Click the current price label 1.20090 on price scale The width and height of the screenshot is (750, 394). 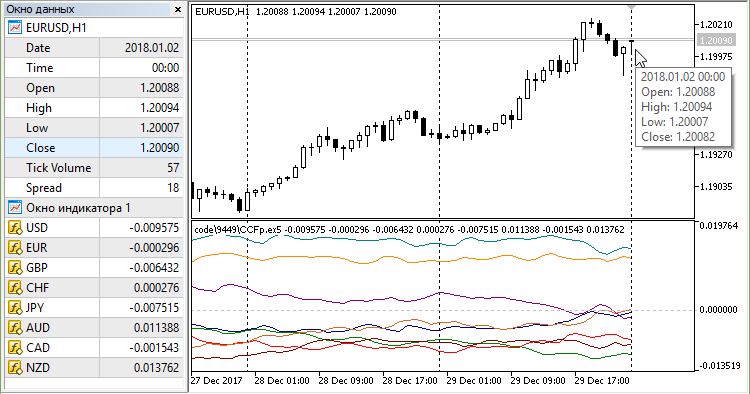[716, 41]
